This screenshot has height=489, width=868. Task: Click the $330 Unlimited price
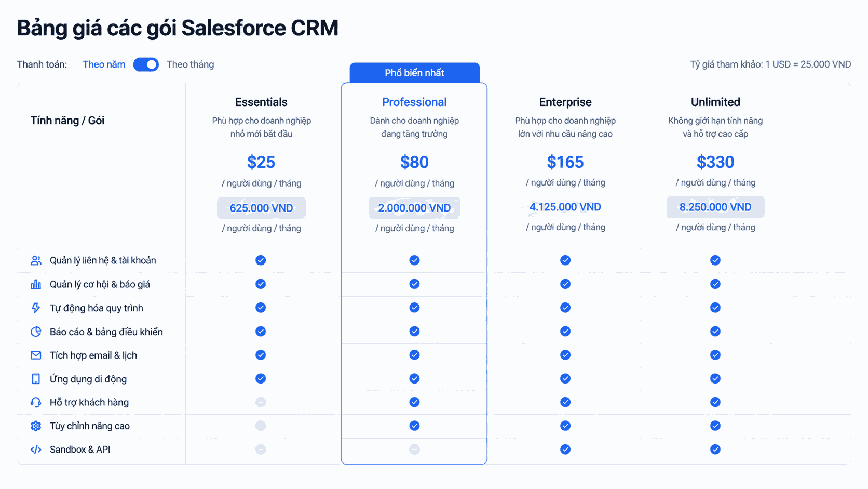pos(715,162)
